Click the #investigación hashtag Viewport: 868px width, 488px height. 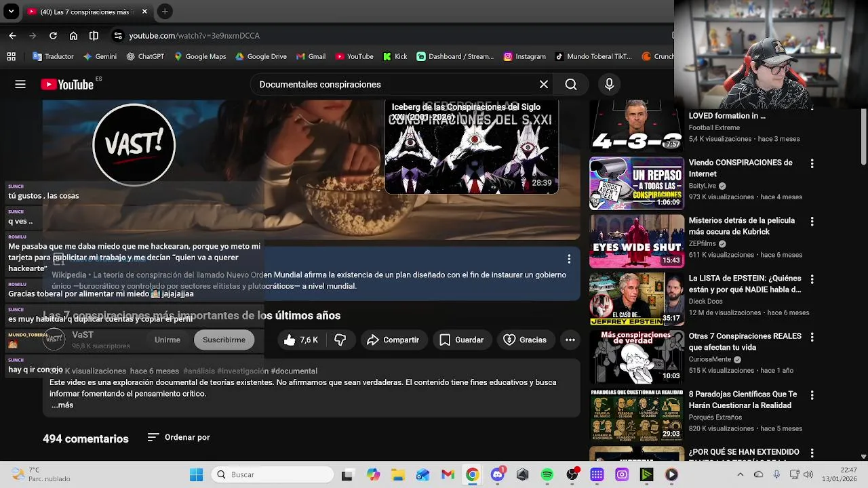coord(243,371)
